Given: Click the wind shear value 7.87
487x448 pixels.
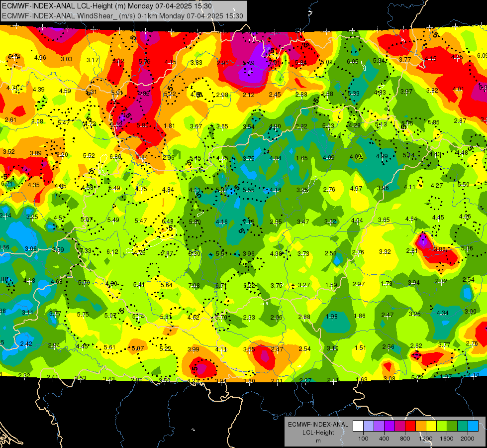Looking at the screenshot, I should coord(167,253).
